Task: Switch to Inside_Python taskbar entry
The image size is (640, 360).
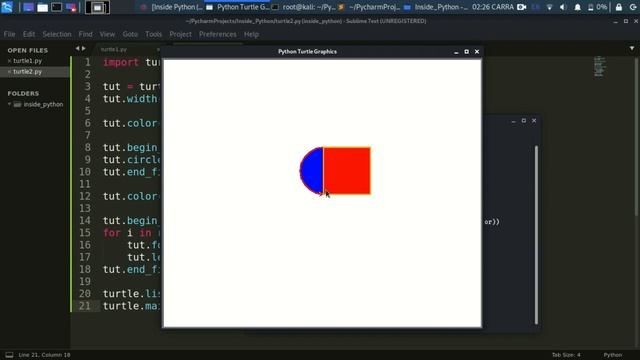Action: click(436, 7)
